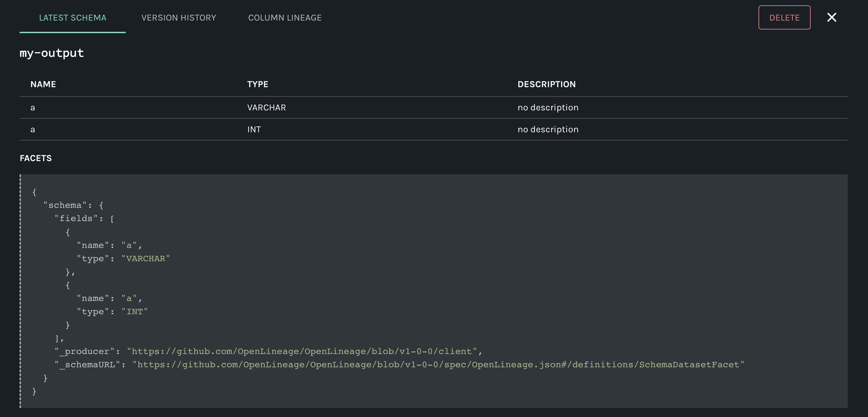This screenshot has width=868, height=417.
Task: Click the "VARCHAR" string in JSON viewer
Action: point(146,259)
